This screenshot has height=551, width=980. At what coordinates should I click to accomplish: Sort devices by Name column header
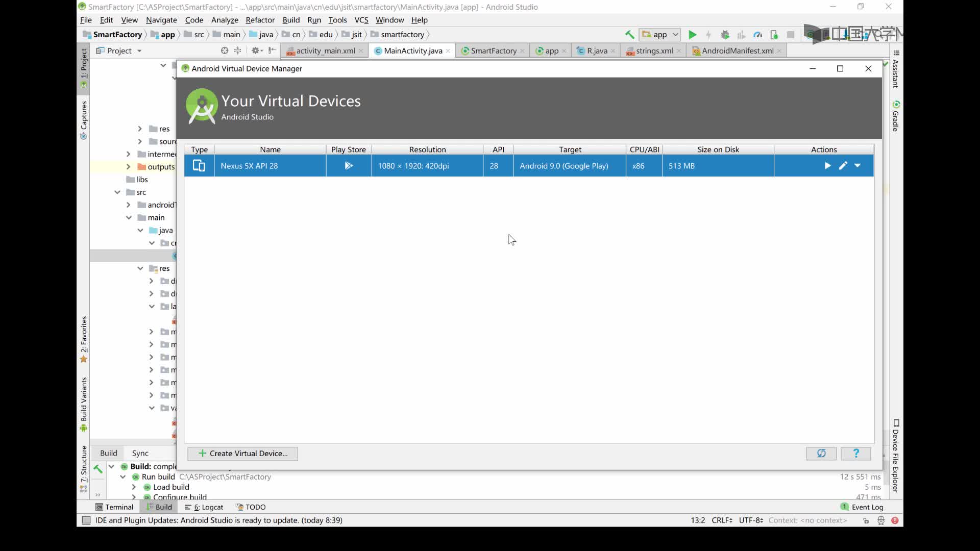click(270, 149)
